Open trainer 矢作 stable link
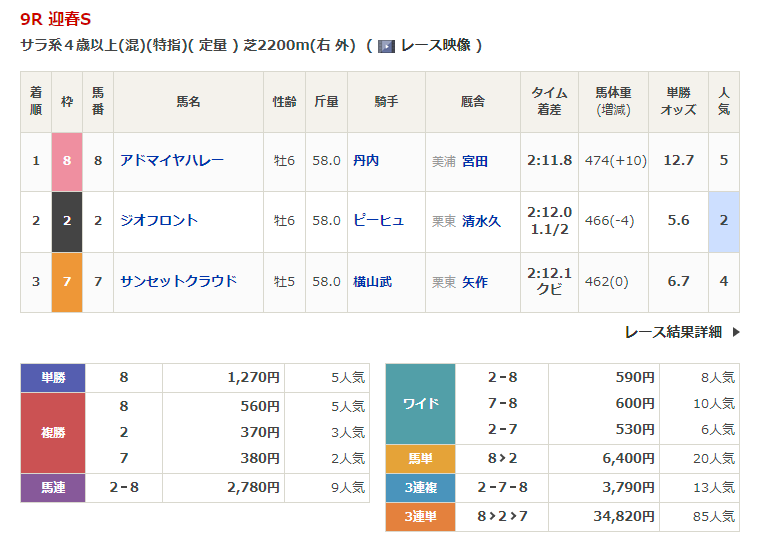The image size is (765, 541). click(x=475, y=282)
